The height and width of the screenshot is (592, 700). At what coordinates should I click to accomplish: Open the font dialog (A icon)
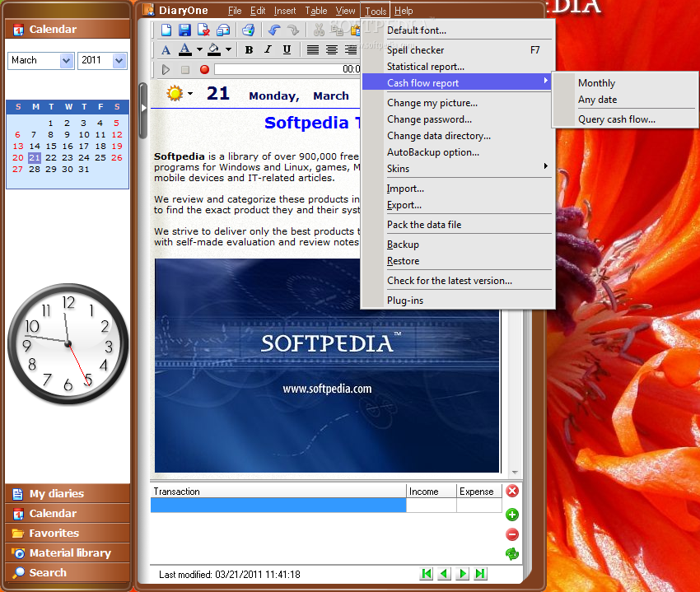166,50
